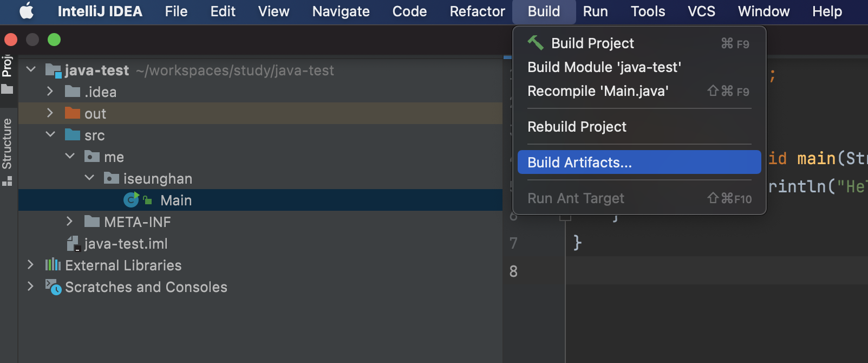The image size is (868, 363).
Task: Click green zoom window button
Action: 54,40
